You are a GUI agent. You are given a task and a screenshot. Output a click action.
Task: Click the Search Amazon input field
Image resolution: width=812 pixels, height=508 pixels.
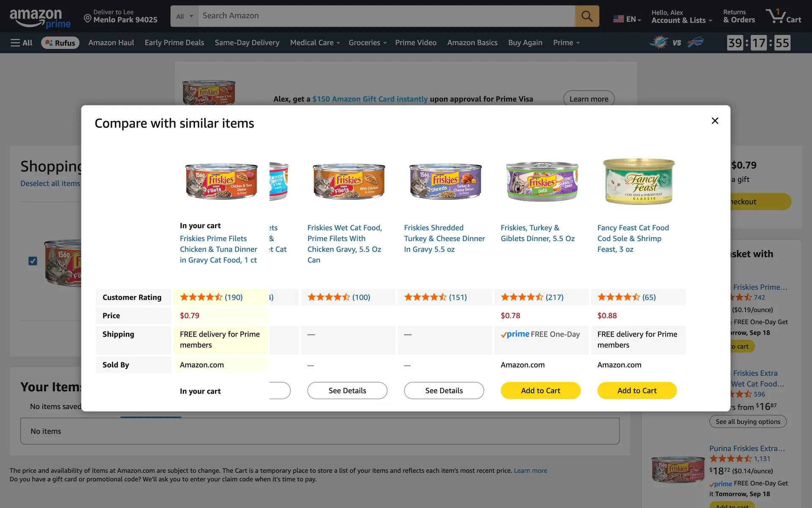[386, 16]
